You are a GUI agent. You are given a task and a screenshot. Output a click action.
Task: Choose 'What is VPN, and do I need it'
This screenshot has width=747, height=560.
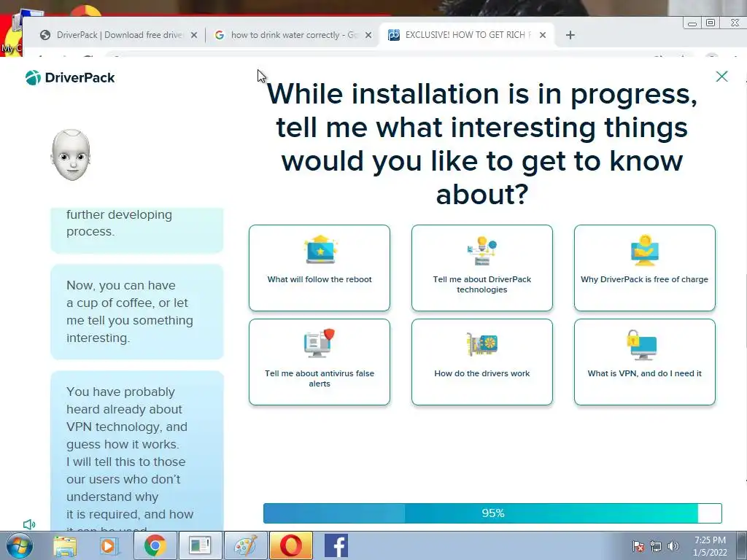pyautogui.click(x=645, y=362)
